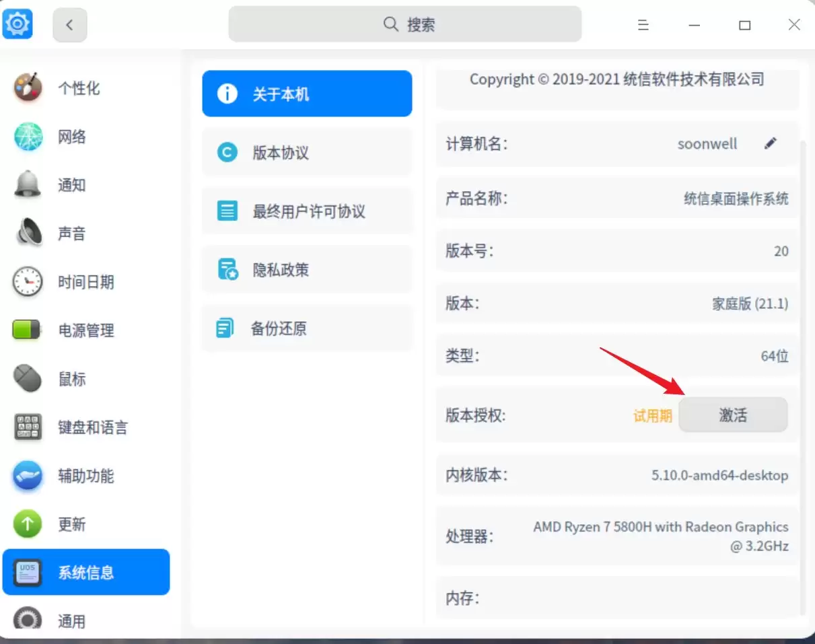Open the 通用 general settings
The image size is (815, 644).
(x=72, y=620)
